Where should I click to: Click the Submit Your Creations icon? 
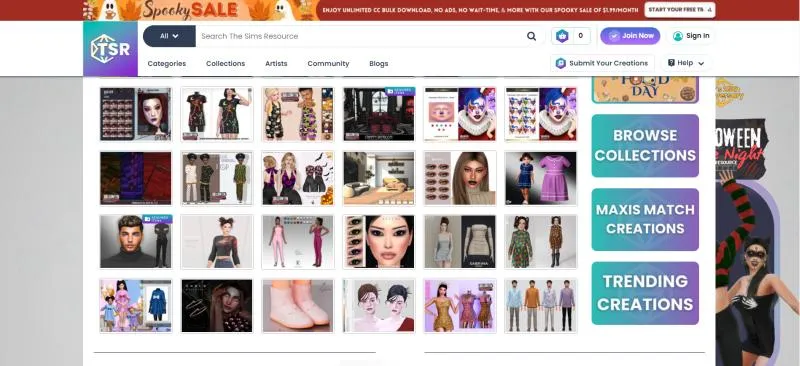click(561, 63)
